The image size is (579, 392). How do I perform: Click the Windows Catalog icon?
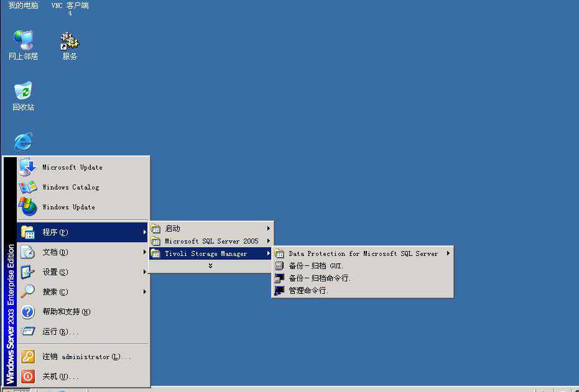coord(27,187)
